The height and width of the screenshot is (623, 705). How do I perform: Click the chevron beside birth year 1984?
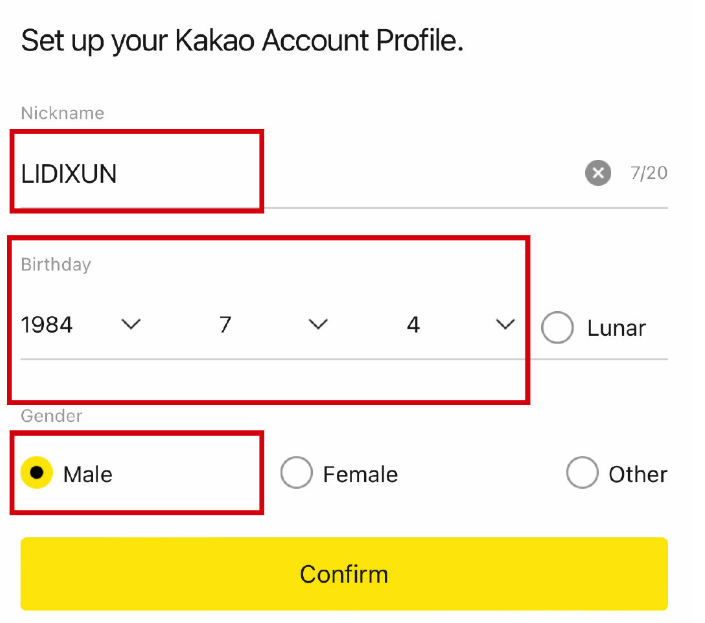tap(130, 324)
